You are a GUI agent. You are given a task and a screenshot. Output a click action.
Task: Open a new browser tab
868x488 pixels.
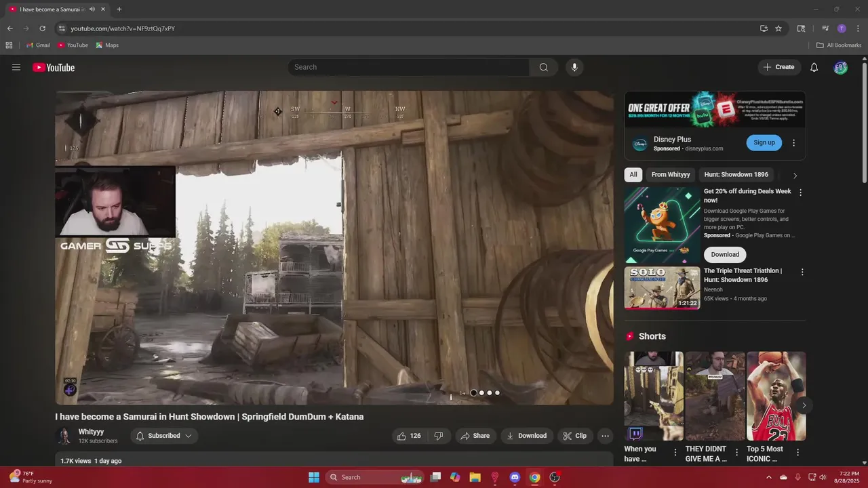[x=119, y=9]
